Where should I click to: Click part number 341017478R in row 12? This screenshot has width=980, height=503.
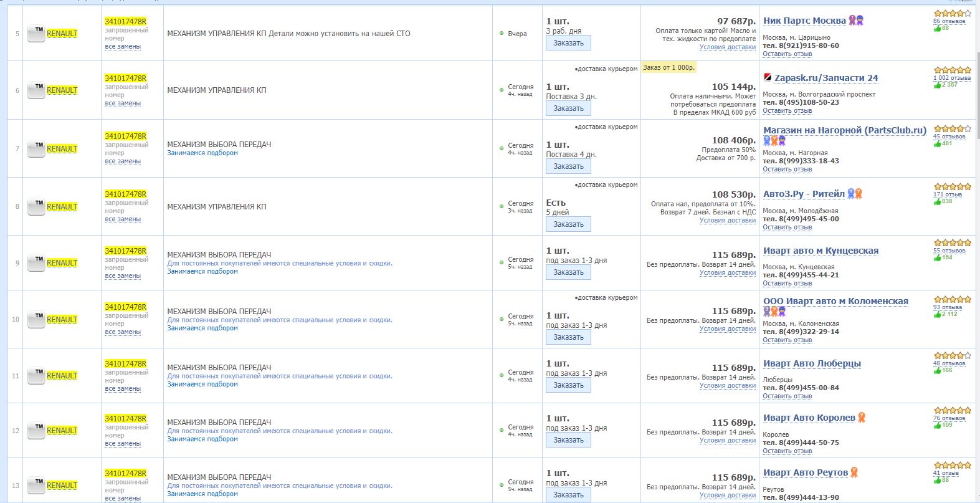click(x=126, y=419)
